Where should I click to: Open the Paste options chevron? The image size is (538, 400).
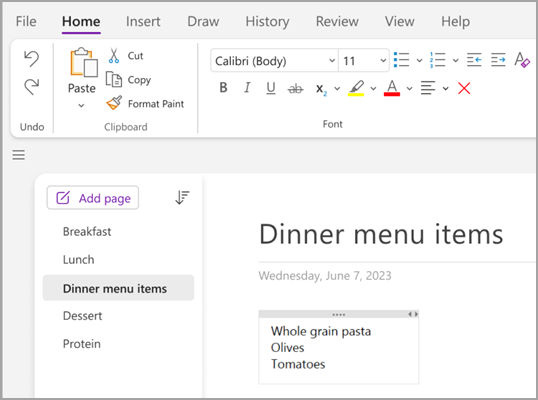(x=81, y=105)
